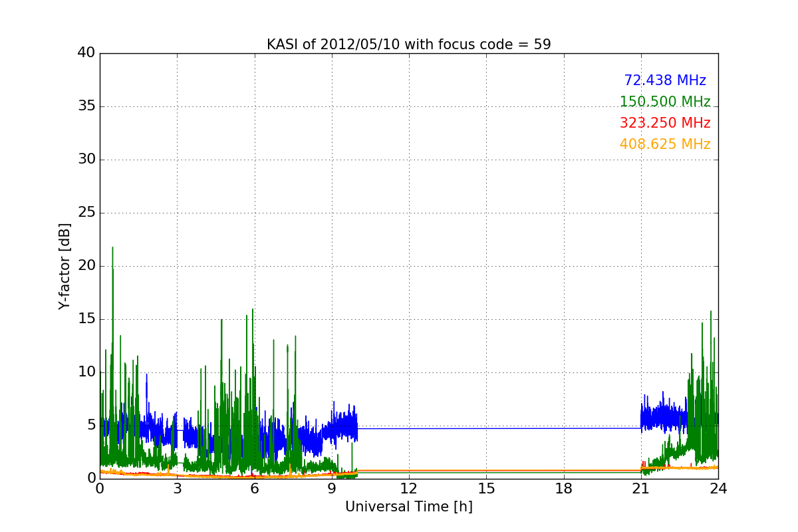Click the flat blue line at 15 hours
This screenshot has height=532, width=798.
click(486, 428)
